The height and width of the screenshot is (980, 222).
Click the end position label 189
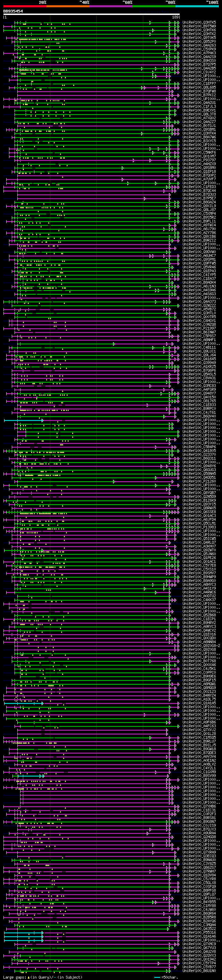pyautogui.click(x=175, y=17)
